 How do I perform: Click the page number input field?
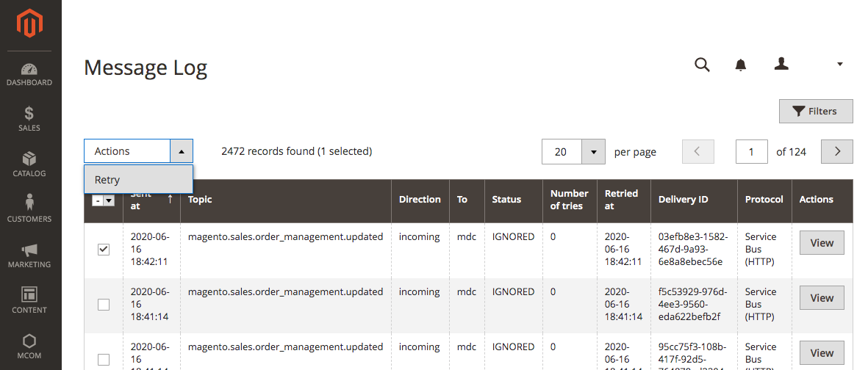[x=752, y=151]
